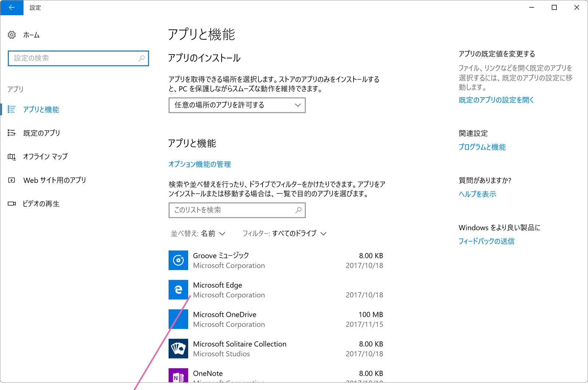Click the Microsoft Studios publisher text

click(x=221, y=354)
